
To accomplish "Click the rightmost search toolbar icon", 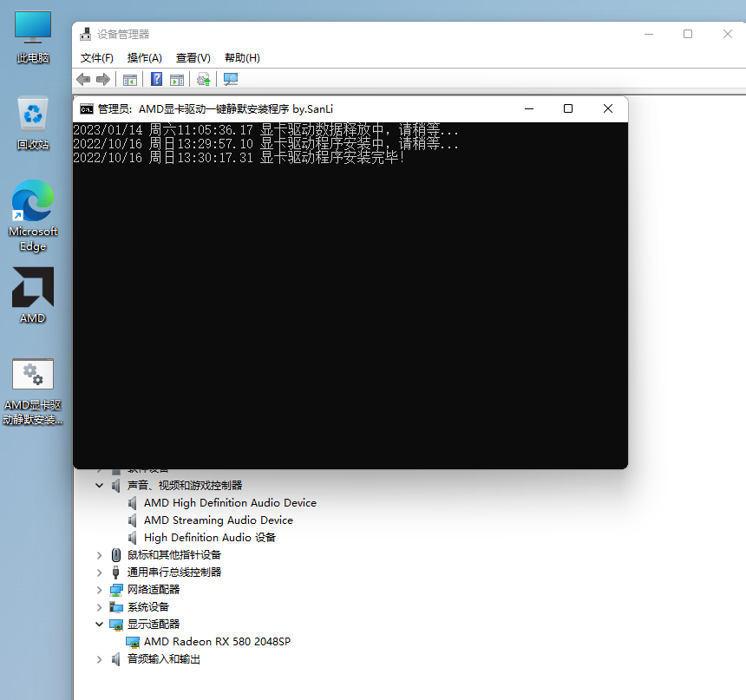I will coord(230,79).
